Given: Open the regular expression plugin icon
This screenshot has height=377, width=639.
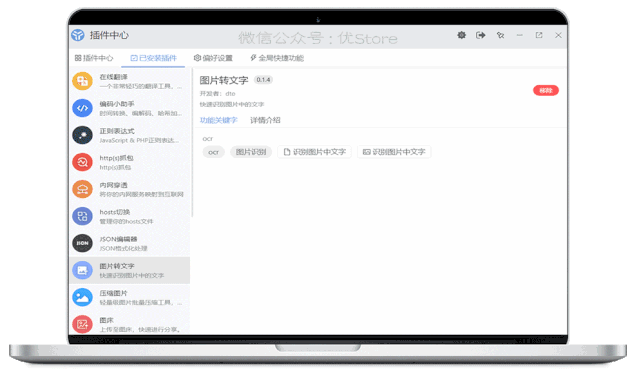Looking at the screenshot, I should pos(82,135).
